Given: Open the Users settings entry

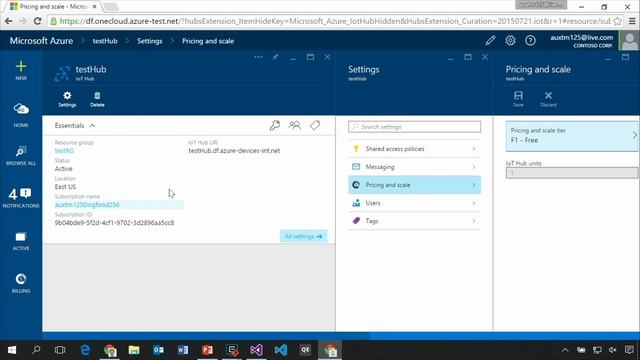Looking at the screenshot, I should click(x=414, y=203).
